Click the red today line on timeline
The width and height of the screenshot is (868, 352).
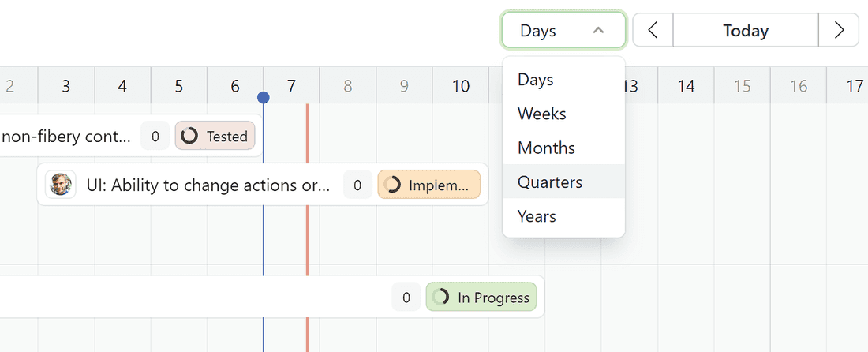click(x=307, y=237)
